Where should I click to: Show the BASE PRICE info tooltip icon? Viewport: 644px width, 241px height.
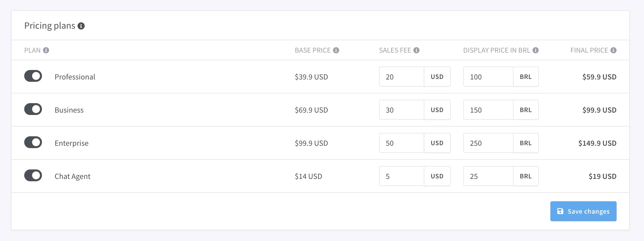coord(336,50)
